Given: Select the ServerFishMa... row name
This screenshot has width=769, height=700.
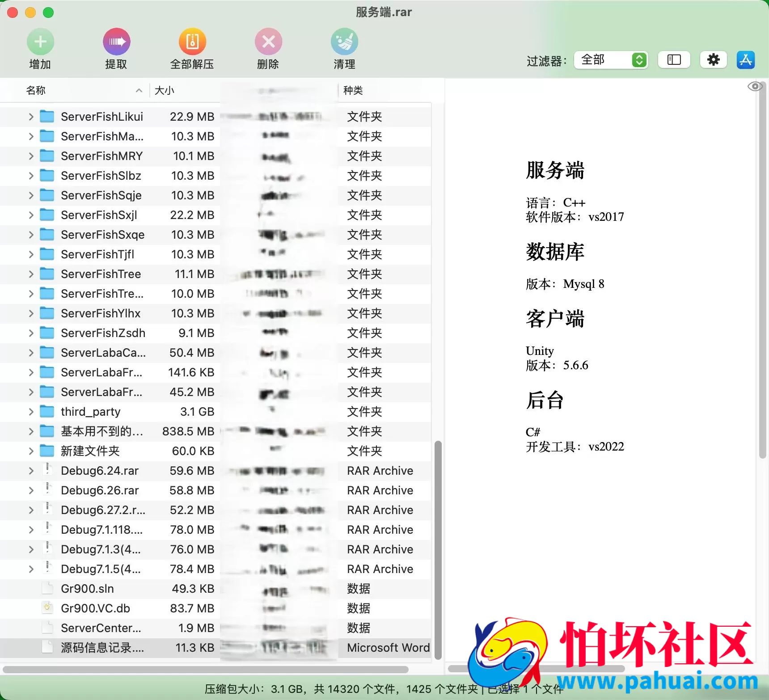Looking at the screenshot, I should coord(102,136).
